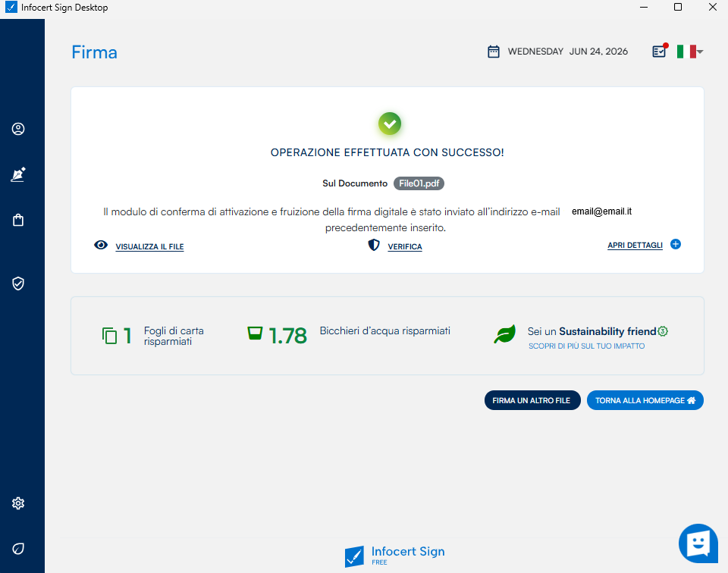Click the 1.78 water glasses value
Image resolution: width=728 pixels, height=573 pixels.
click(x=287, y=336)
